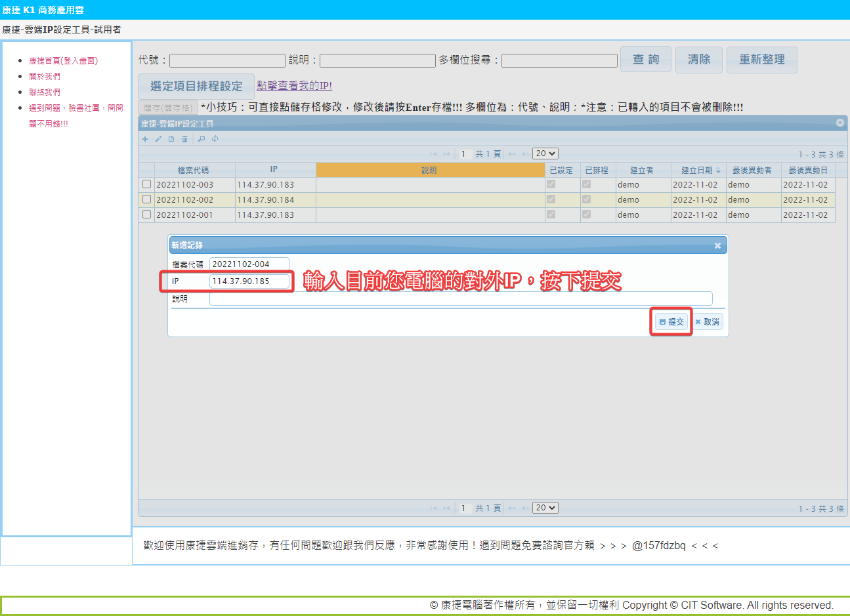
Task: Click the trash delete icon
Action: pyautogui.click(x=184, y=139)
